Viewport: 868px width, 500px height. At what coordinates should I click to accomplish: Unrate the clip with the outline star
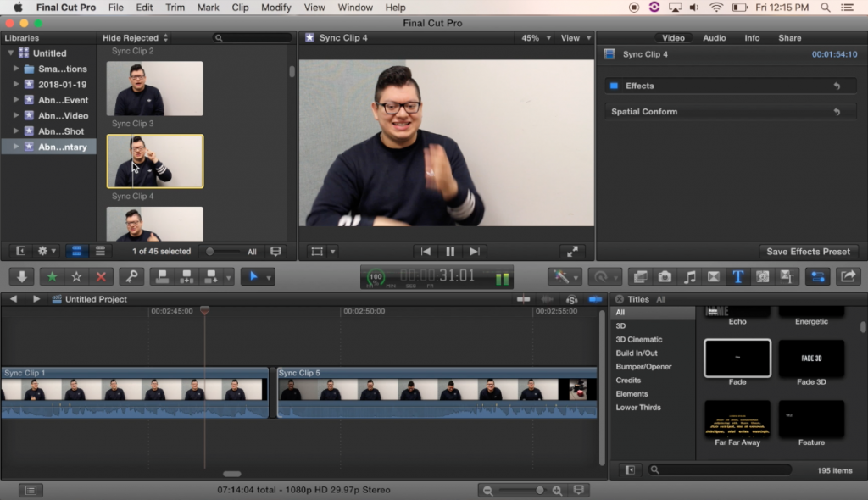click(x=76, y=276)
